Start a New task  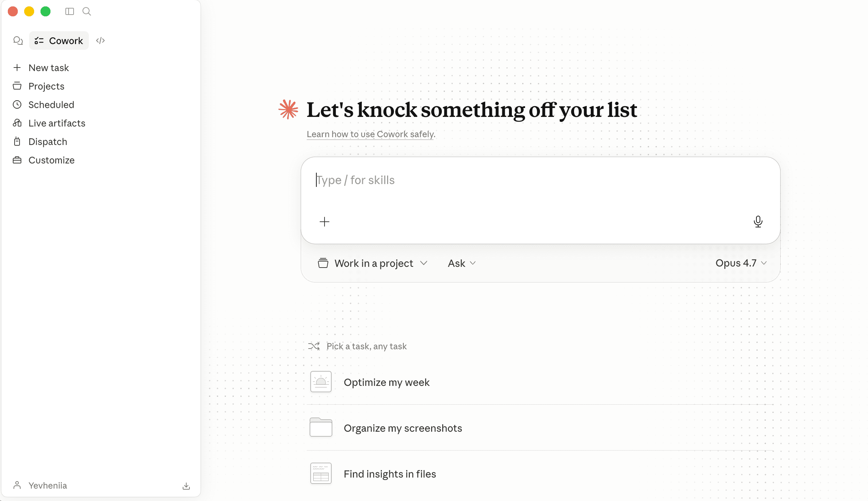click(49, 68)
